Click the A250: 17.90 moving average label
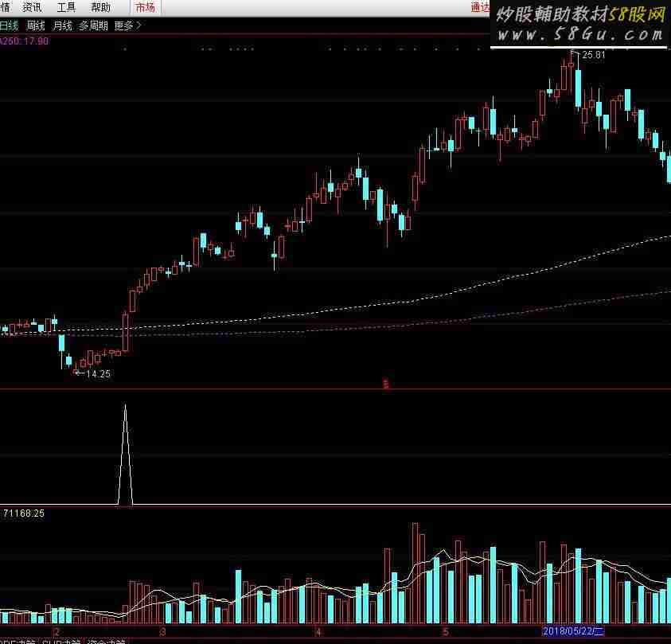 [24, 41]
